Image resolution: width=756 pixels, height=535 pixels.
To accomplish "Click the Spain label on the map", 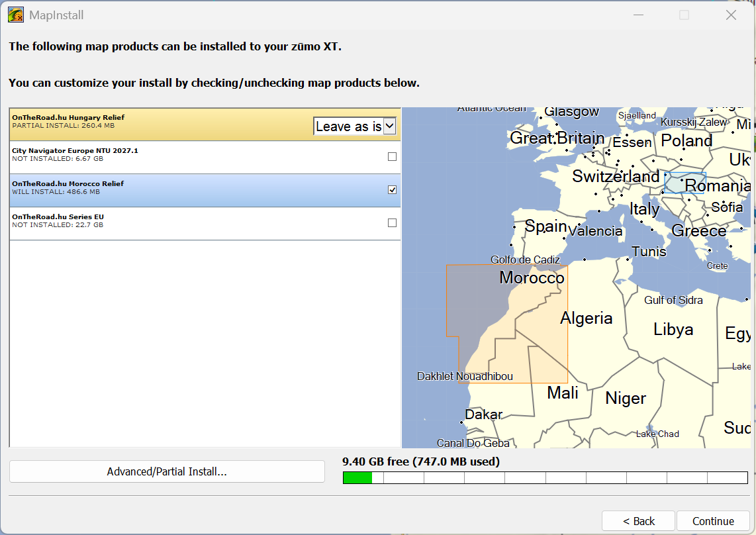I will pyautogui.click(x=546, y=226).
